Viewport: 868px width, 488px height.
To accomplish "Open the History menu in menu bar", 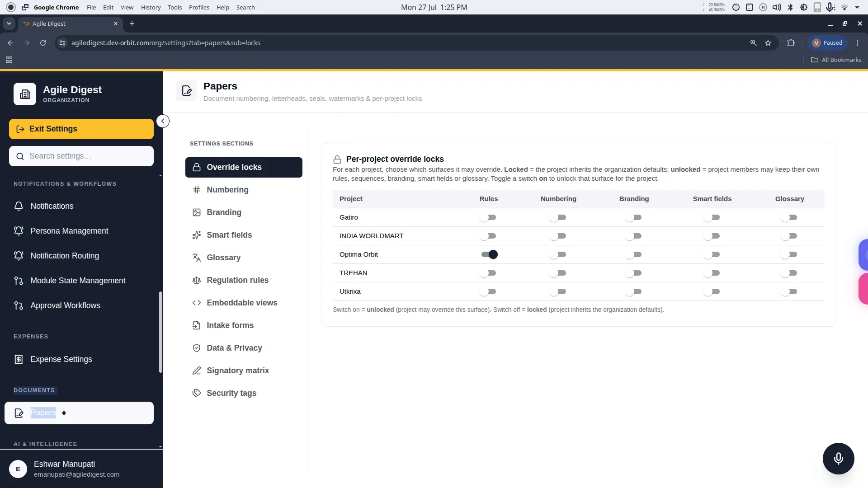I will coord(151,7).
